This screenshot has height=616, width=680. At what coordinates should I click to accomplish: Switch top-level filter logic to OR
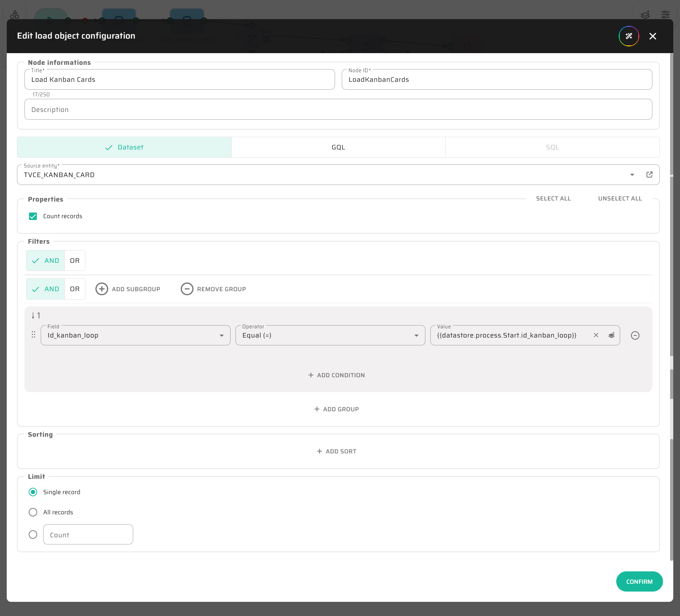click(x=75, y=261)
